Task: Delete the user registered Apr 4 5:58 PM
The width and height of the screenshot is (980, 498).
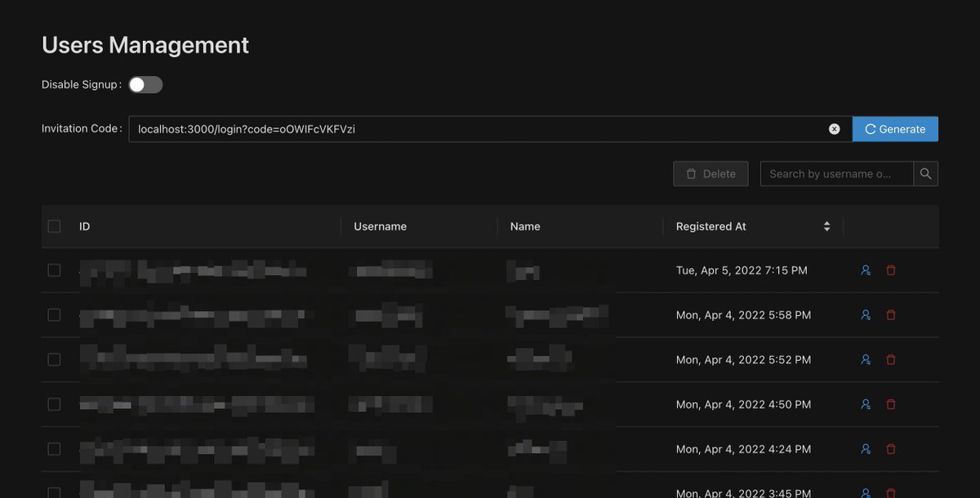Action: tap(891, 314)
